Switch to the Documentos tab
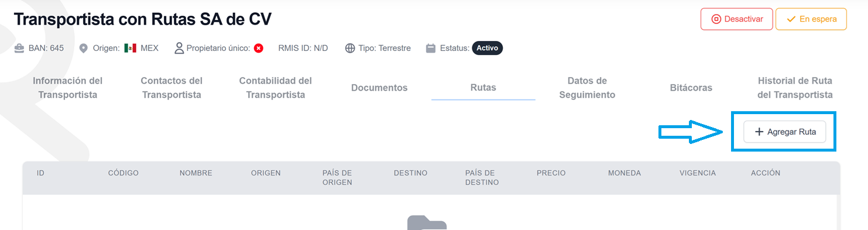This screenshot has height=230, width=868. click(379, 88)
